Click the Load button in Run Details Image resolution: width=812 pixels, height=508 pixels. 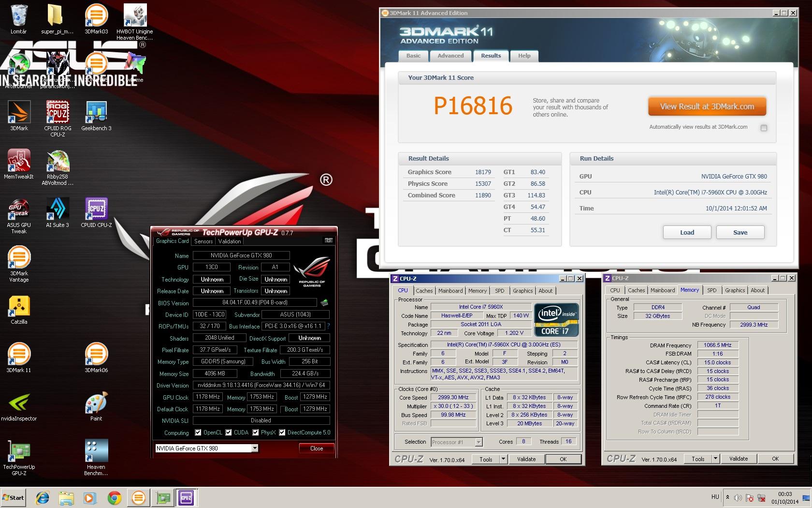(687, 232)
